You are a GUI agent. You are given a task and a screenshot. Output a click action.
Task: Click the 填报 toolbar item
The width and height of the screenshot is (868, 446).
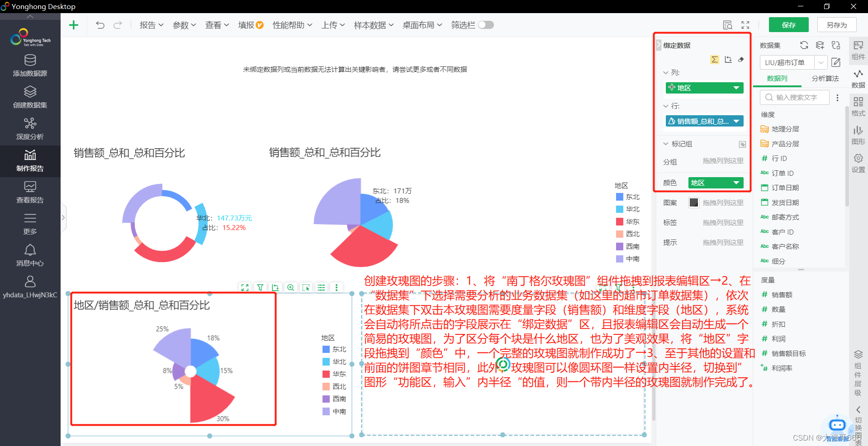pos(251,25)
